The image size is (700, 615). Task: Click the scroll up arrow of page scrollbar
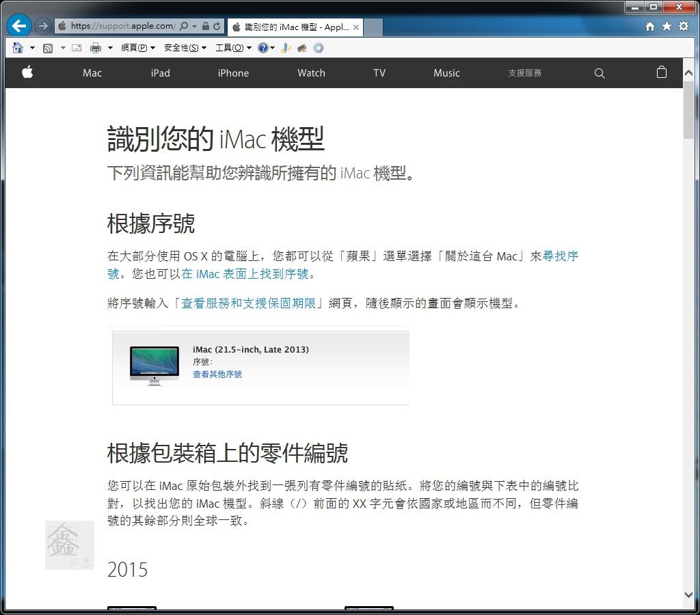(688, 72)
